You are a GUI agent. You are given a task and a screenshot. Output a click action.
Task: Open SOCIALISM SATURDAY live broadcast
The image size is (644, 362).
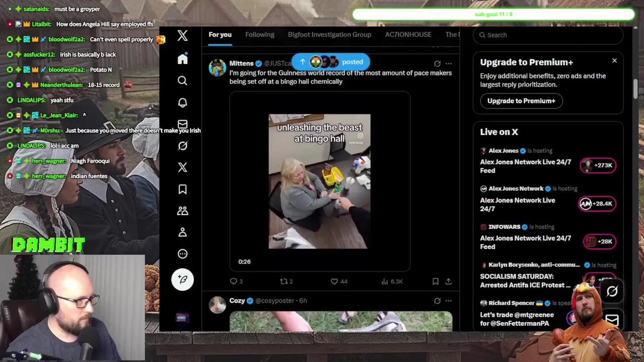(525, 281)
